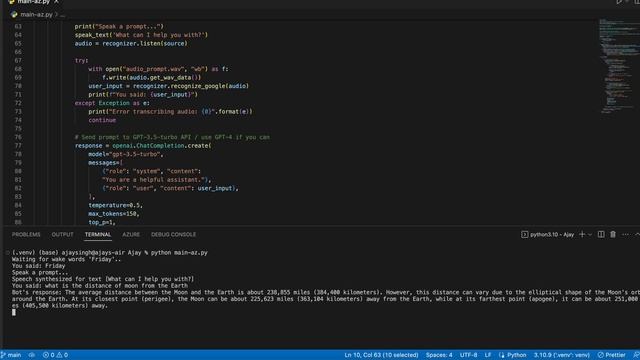The width and height of the screenshot is (640, 360).
Task: Create a new terminal with the plus icon
Action: (x=582, y=234)
